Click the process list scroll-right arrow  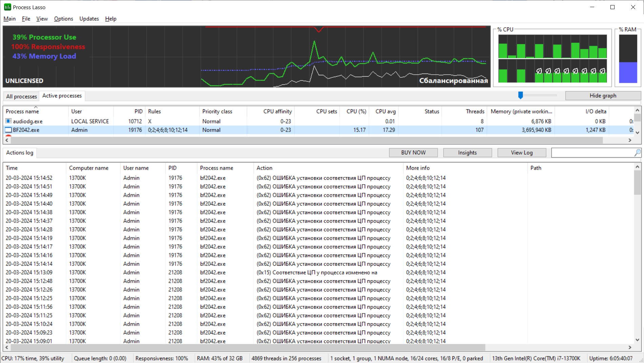point(630,140)
